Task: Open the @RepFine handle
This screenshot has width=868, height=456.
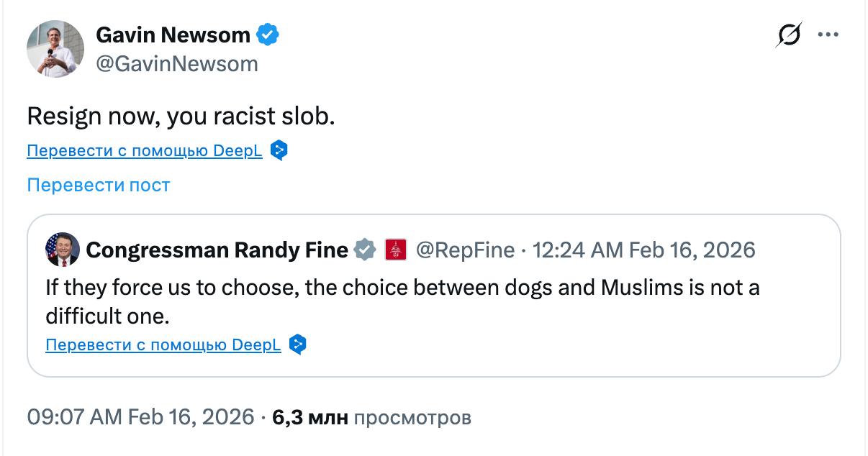Action: (466, 250)
